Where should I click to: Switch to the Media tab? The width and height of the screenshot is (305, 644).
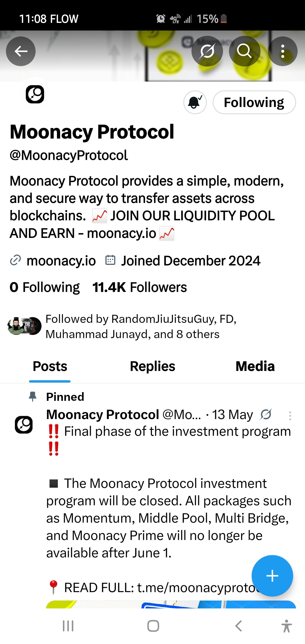(255, 366)
